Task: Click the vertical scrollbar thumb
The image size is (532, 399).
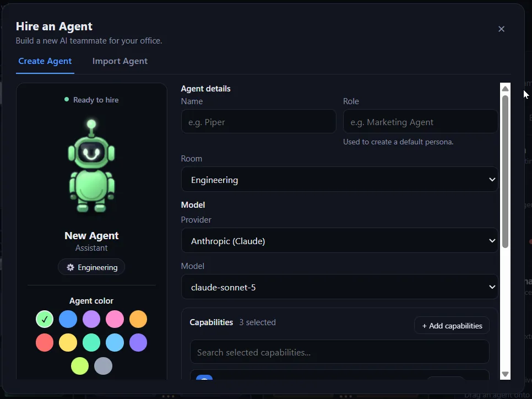Action: pos(505,171)
